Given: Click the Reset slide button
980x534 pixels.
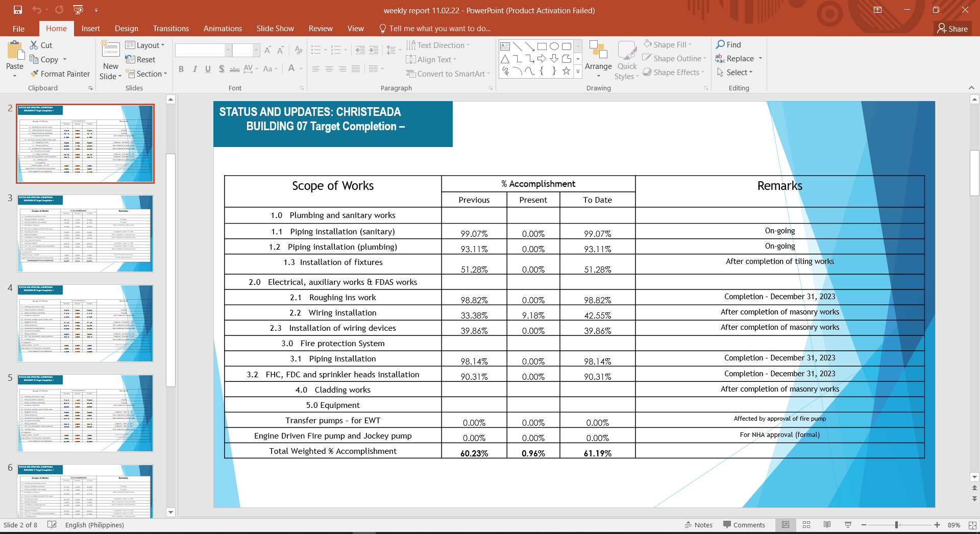Looking at the screenshot, I should tap(140, 59).
